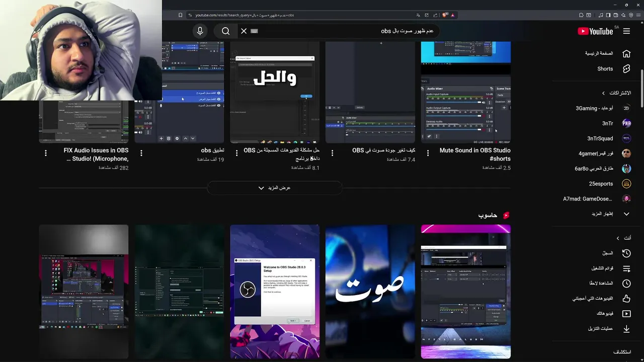Click playlists icon in sidebar
Image resolution: width=644 pixels, height=362 pixels.
626,268
